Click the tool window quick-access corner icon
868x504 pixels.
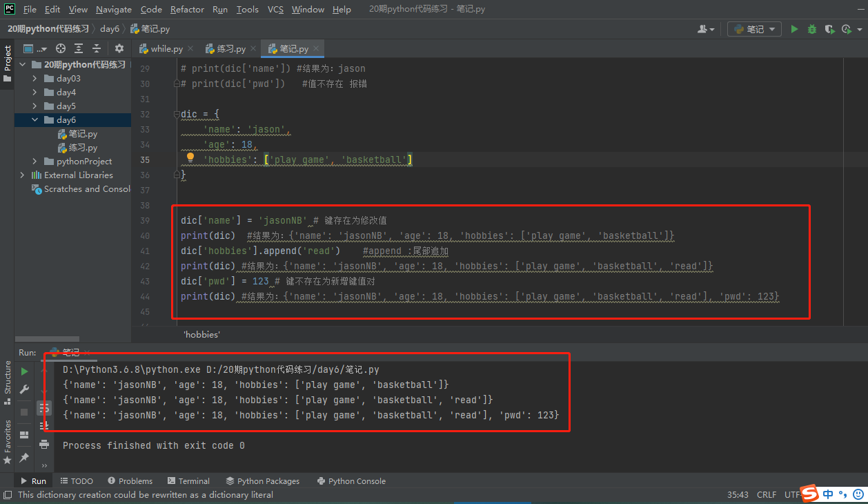pos(7,494)
